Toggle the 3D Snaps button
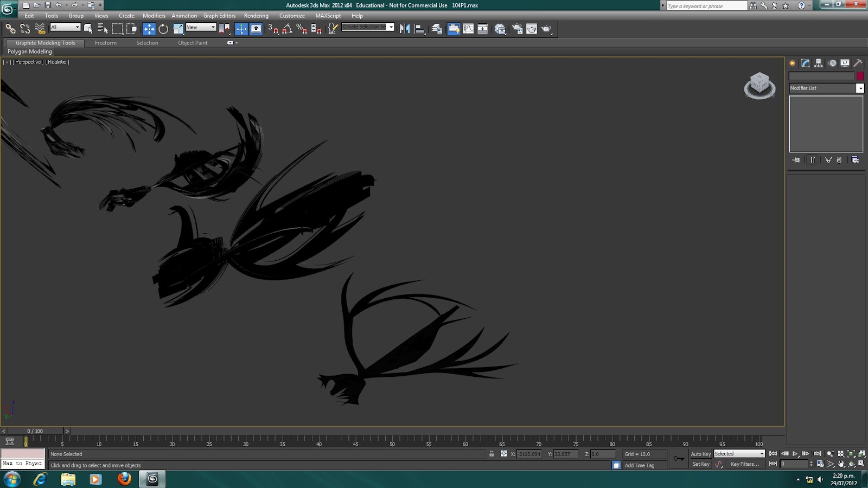Image resolution: width=868 pixels, height=488 pixels. coord(273,29)
